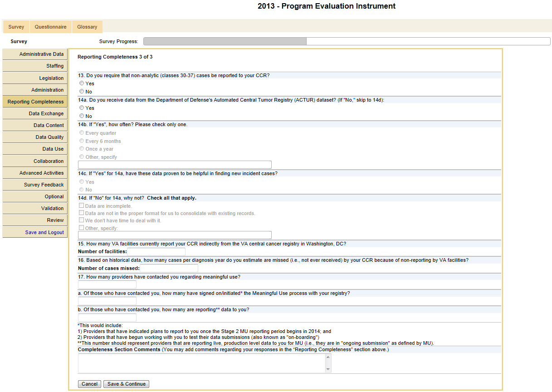Click the Survey Progress bar
This screenshot has width=552, height=392.
click(x=347, y=41)
